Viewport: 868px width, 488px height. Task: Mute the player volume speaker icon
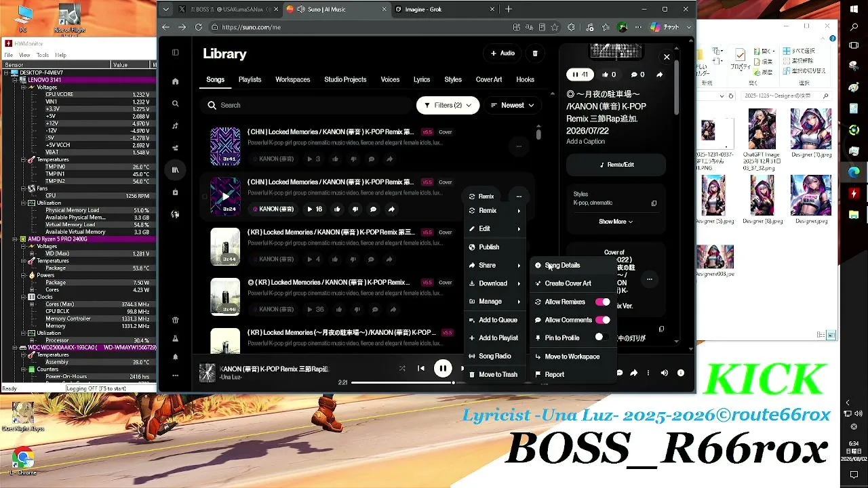coord(665,372)
